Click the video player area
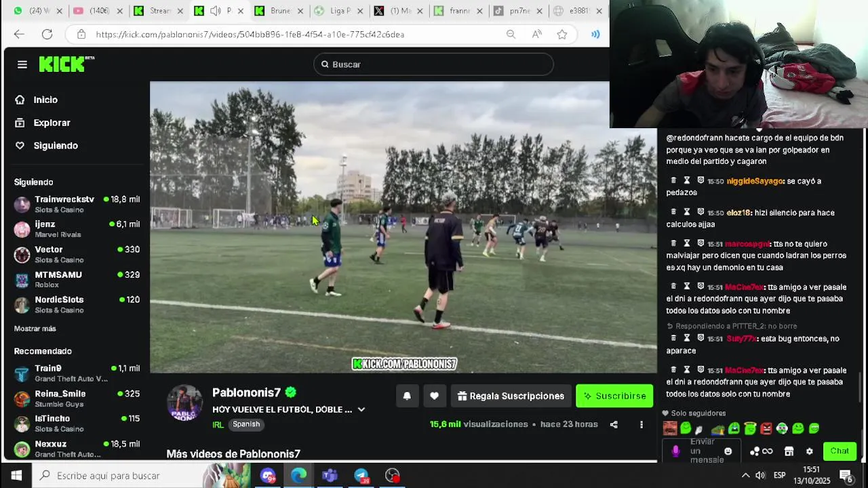 point(403,227)
